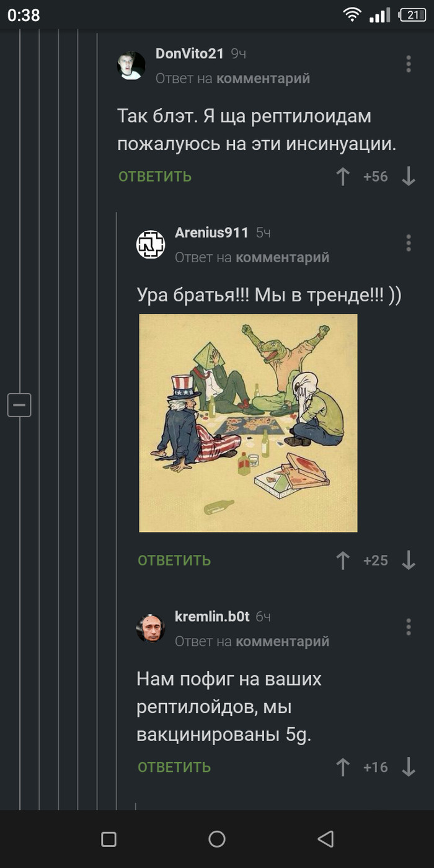Upvote Arenius911's comment
434x868 pixels.
click(342, 560)
